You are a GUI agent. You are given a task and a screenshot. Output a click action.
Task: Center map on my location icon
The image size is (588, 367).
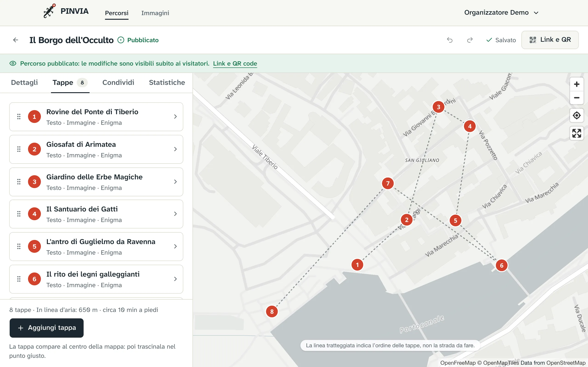[x=577, y=115]
